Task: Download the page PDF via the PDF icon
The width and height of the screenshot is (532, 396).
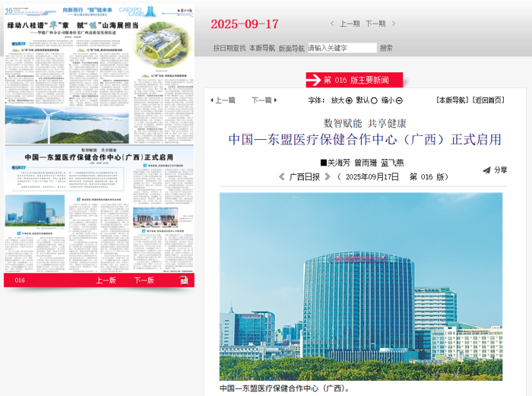Action: [184, 280]
